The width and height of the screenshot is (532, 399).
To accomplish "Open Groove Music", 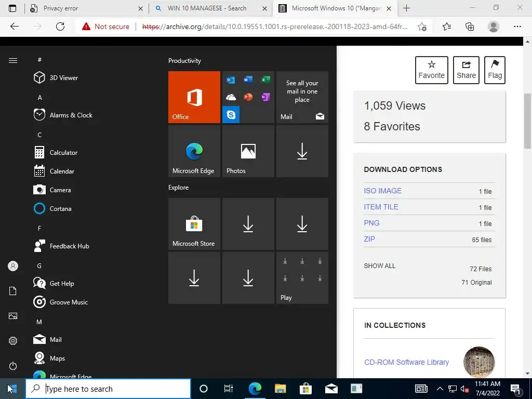I will (x=61, y=302).
